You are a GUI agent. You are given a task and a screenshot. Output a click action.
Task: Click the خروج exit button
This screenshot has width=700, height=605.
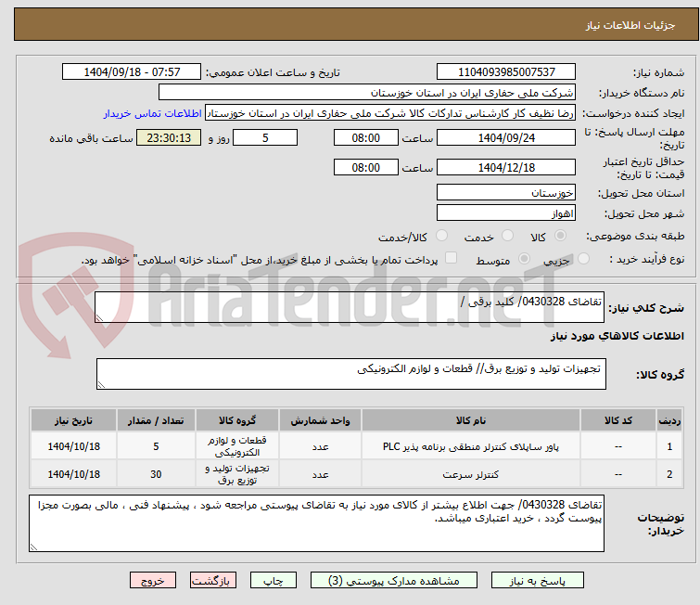pyautogui.click(x=153, y=581)
